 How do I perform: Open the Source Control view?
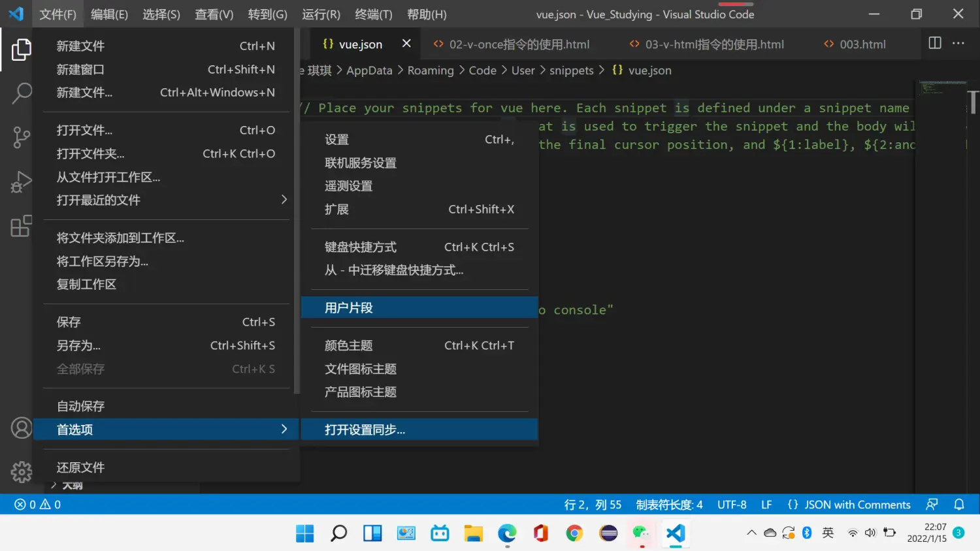(x=21, y=137)
